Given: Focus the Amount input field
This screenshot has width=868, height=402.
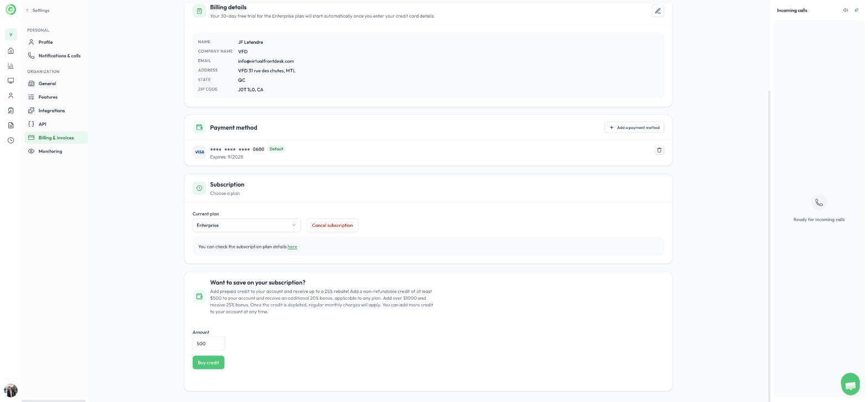Looking at the screenshot, I should click(x=209, y=343).
